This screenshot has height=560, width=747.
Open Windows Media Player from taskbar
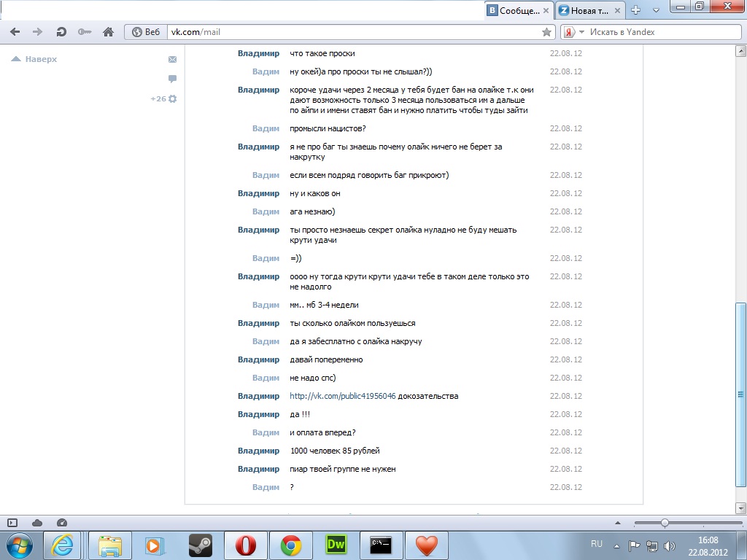click(x=155, y=545)
